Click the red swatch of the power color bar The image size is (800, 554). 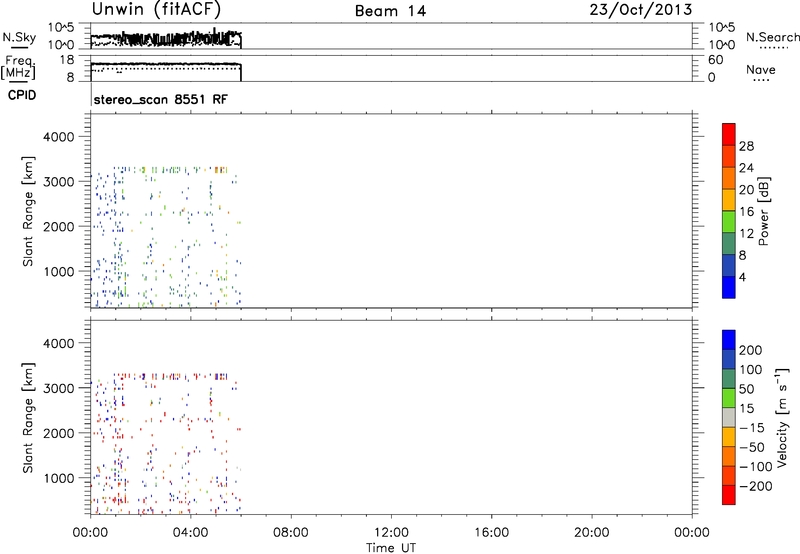pyautogui.click(x=729, y=134)
